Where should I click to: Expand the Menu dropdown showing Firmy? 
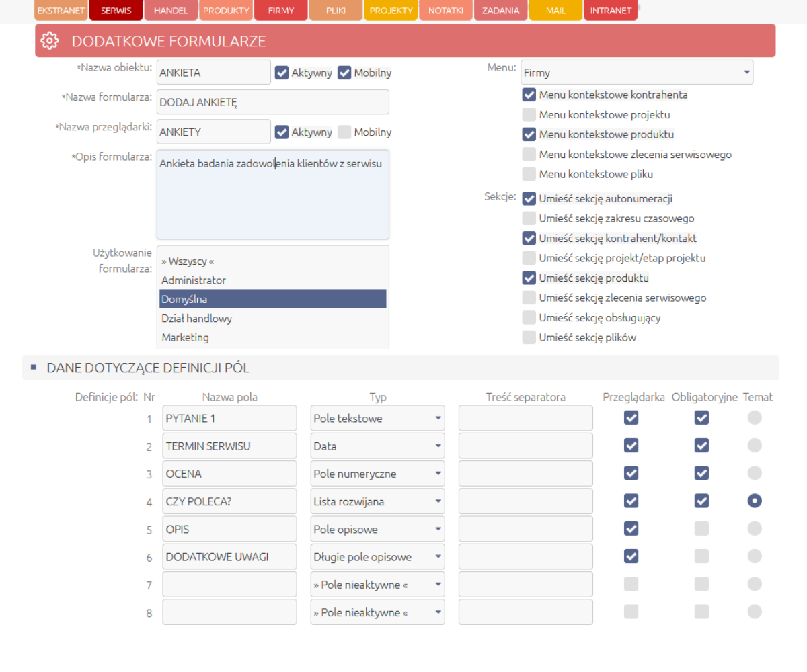click(636, 73)
